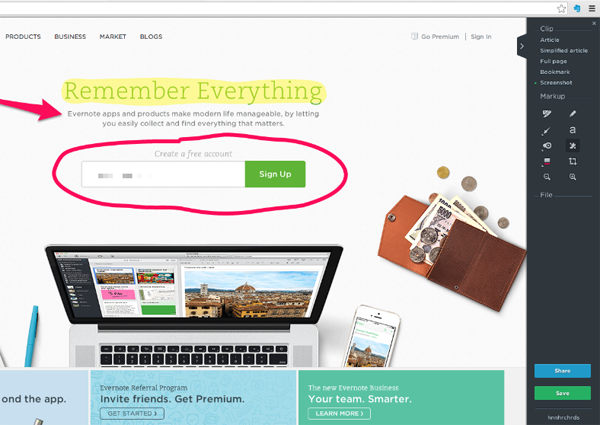The height and width of the screenshot is (425, 600).
Task: Select the Full page clip option
Action: pyautogui.click(x=553, y=61)
